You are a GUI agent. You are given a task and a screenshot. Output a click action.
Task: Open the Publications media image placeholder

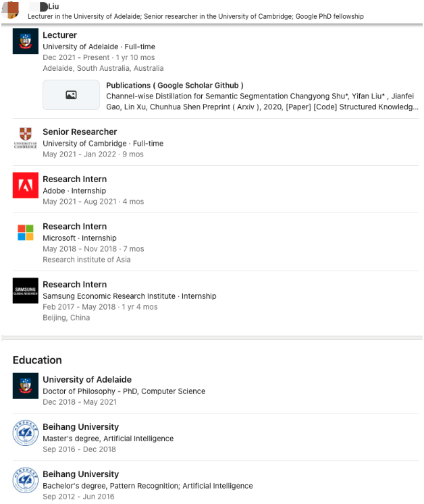pyautogui.click(x=71, y=95)
